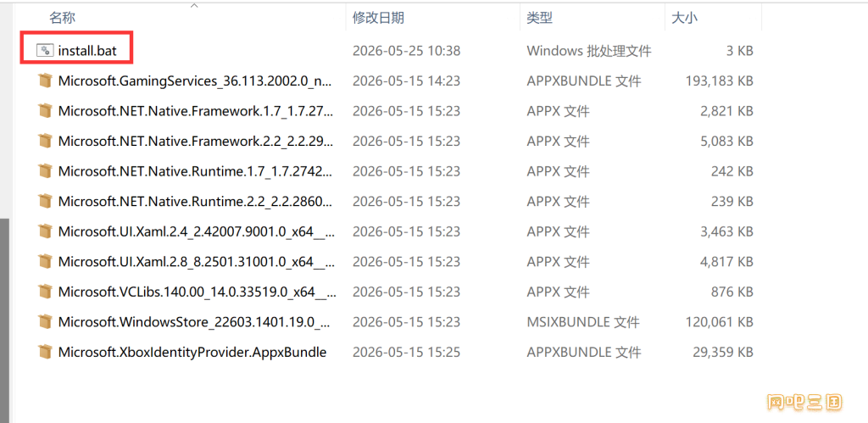Select file Microsoft.XboxIdentityProvider.AppxBundle
The width and height of the screenshot is (868, 423).
click(x=192, y=352)
